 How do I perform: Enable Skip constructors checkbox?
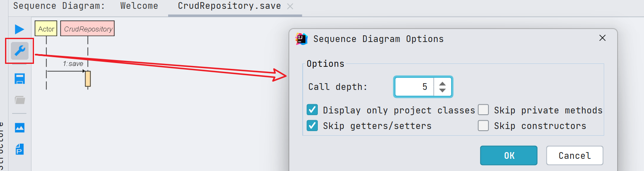coord(483,126)
